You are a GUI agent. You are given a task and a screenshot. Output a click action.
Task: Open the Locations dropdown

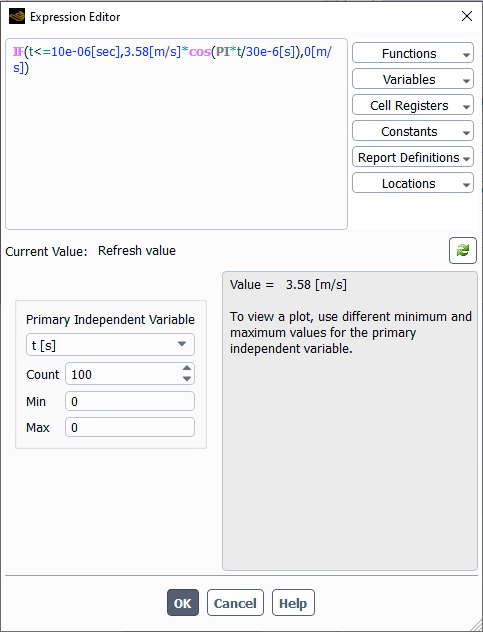(412, 183)
